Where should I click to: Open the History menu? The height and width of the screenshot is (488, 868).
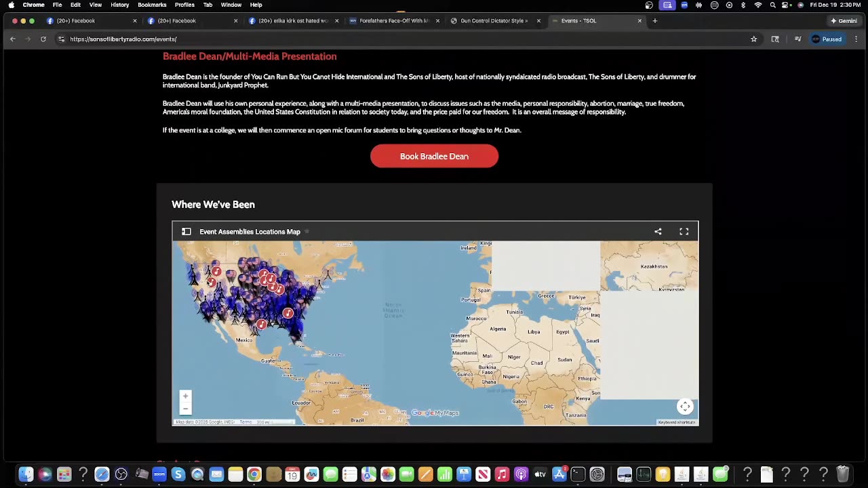click(x=120, y=5)
